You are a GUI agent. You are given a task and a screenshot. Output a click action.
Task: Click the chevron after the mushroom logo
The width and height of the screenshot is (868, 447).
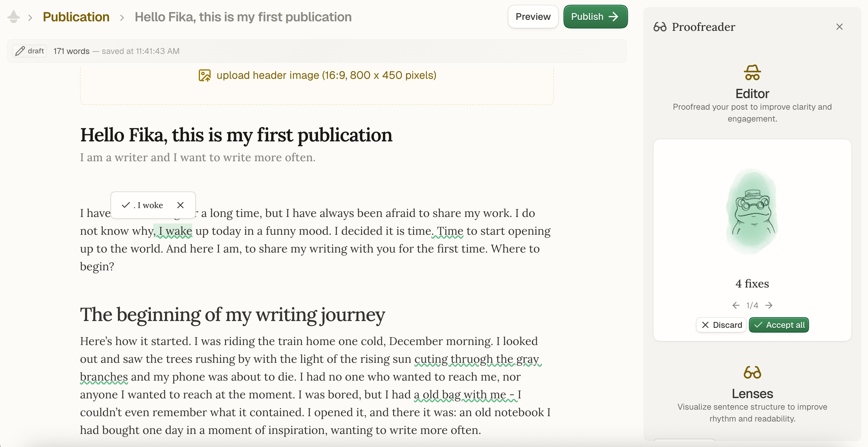30,17
